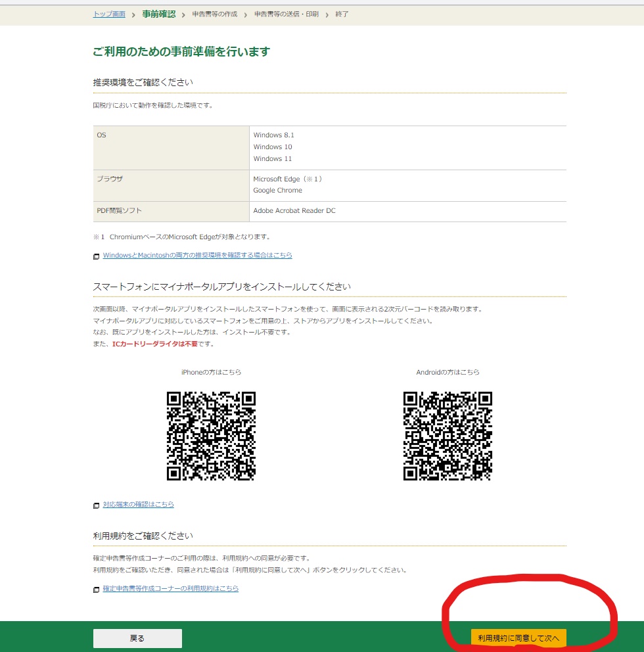Click the iPhone QR code image
Screen dimensions: 644x652
[211, 436]
